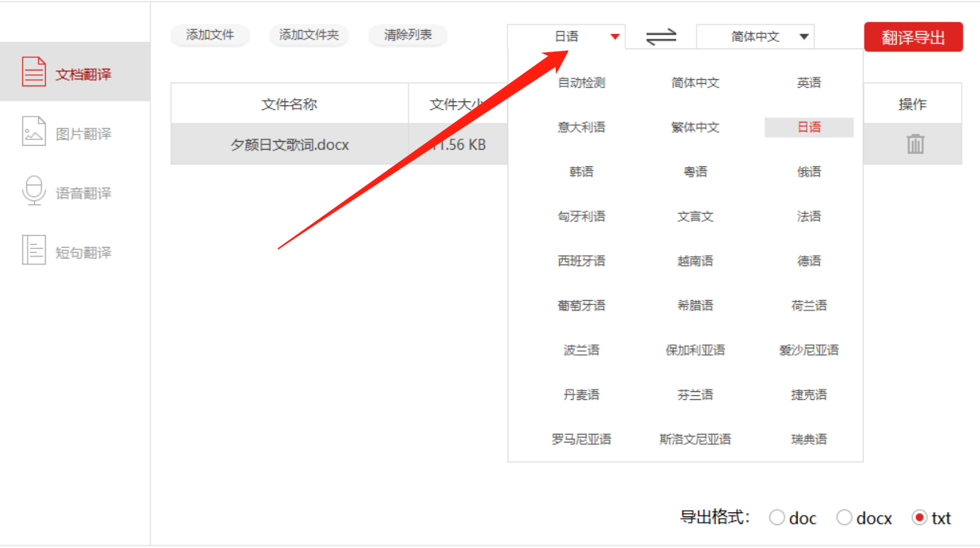Swap source and target languages icon

tap(661, 36)
